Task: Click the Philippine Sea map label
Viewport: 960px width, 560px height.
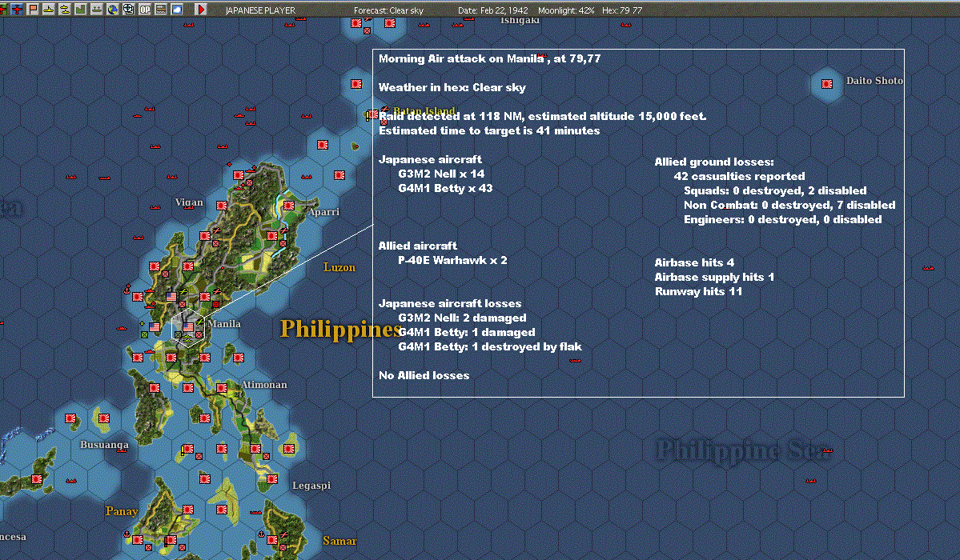Action: tap(744, 451)
